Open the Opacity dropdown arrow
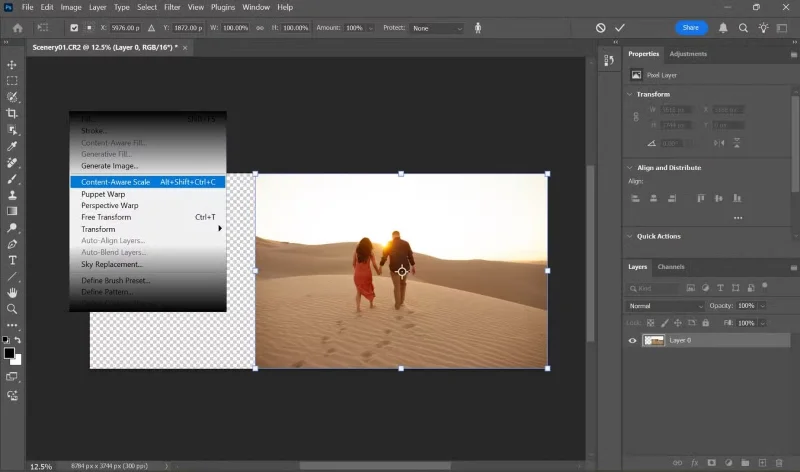 [x=762, y=306]
